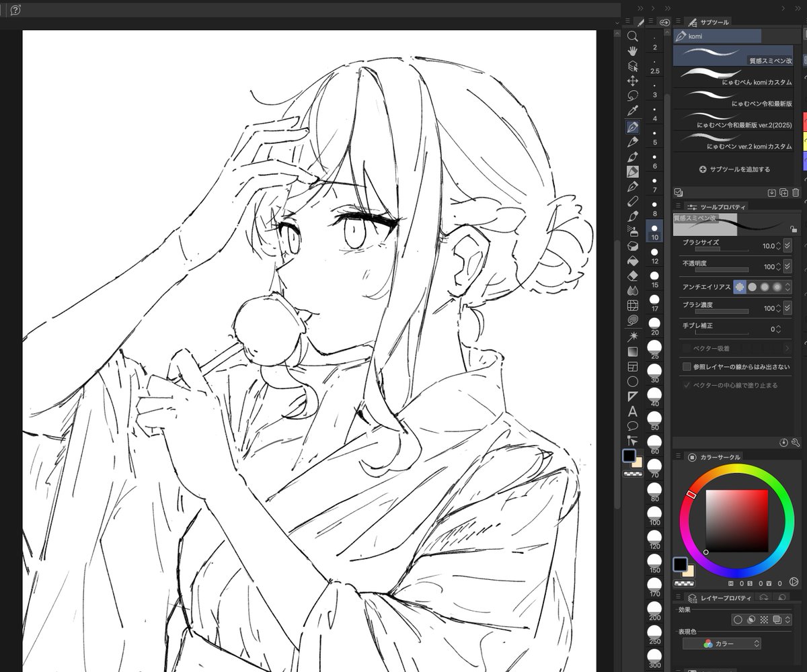807x672 pixels.
Task: Pick brush size preset 25
Action: pos(655,350)
